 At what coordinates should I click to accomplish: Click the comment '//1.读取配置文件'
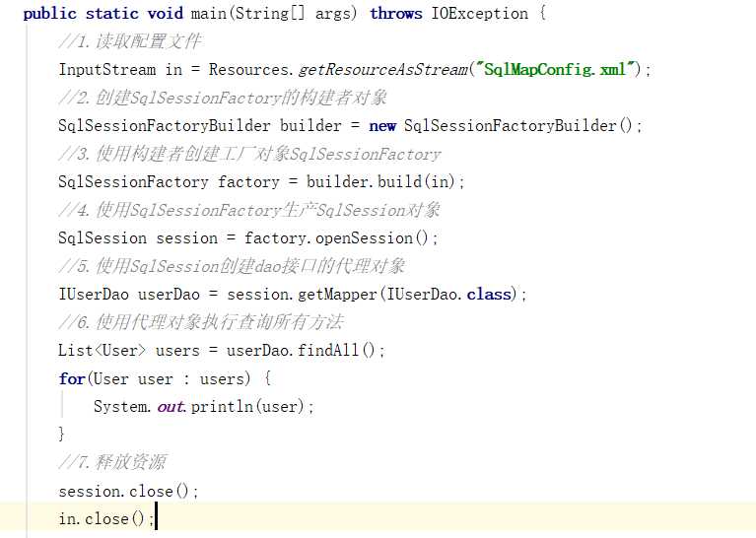(130, 41)
